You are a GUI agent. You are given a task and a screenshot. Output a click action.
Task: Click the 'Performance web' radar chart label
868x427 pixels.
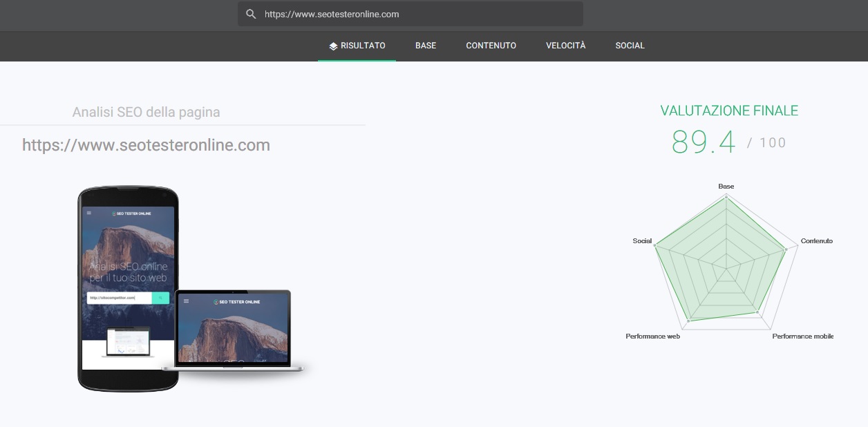[652, 336]
